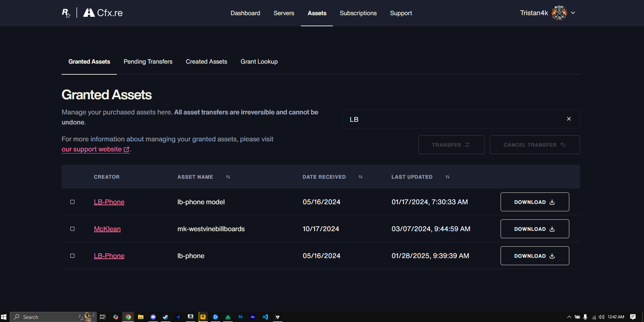Open the green triangle app on taskbar
This screenshot has width=644, height=322.
click(x=228, y=317)
